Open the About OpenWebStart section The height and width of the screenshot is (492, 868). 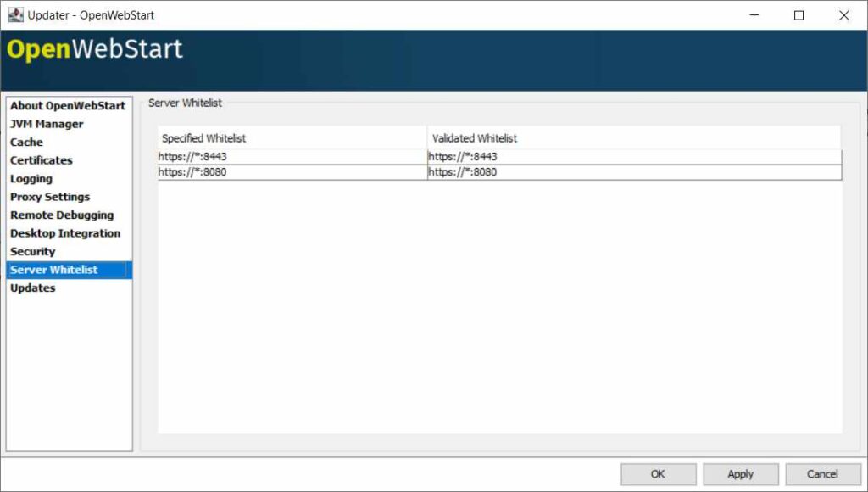click(70, 106)
